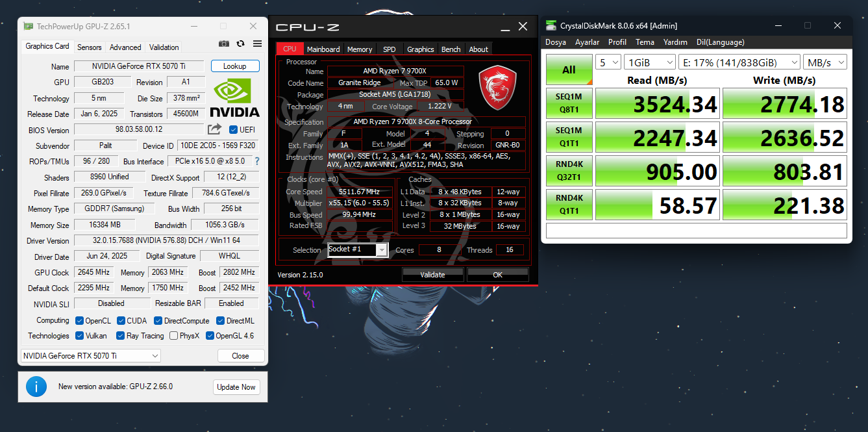Toggle the Ray Tracing checkbox
This screenshot has width=868, height=432.
121,336
